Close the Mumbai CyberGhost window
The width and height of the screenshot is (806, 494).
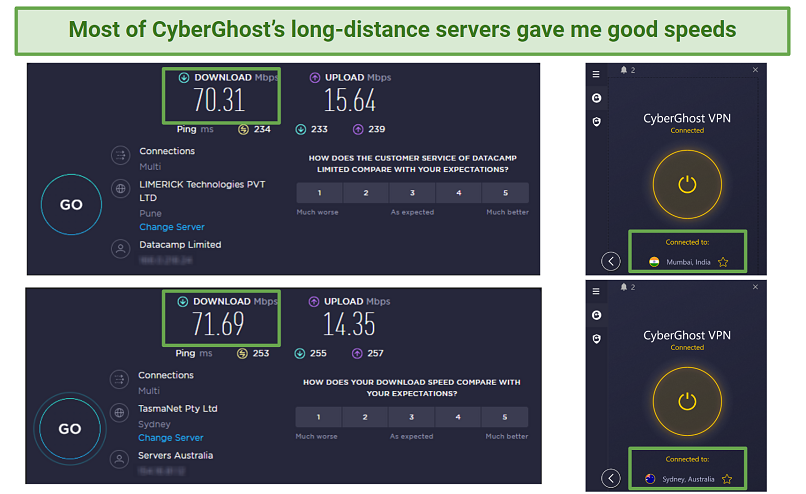coord(755,70)
